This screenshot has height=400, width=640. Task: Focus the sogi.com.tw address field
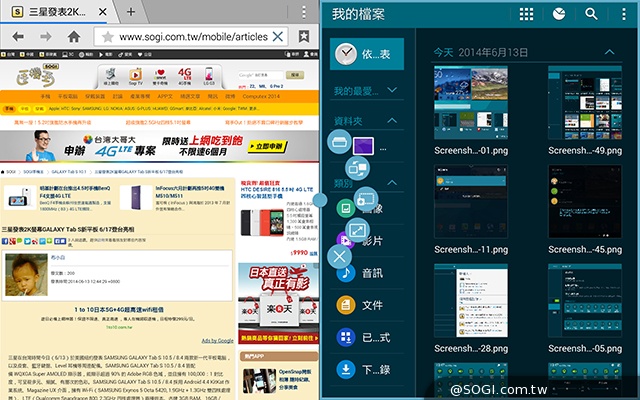point(193,37)
